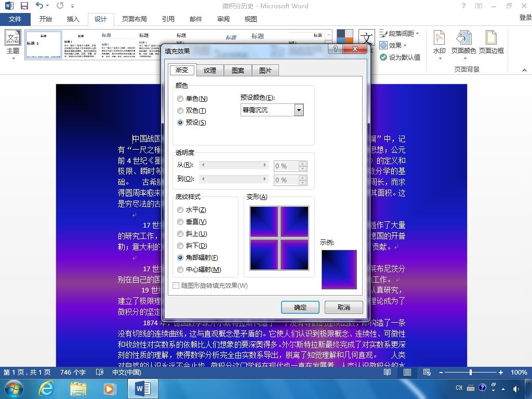Image resolution: width=532 pixels, height=399 pixels.
Task: Click the Page Color (页面颜色) icon
Action: [463, 37]
